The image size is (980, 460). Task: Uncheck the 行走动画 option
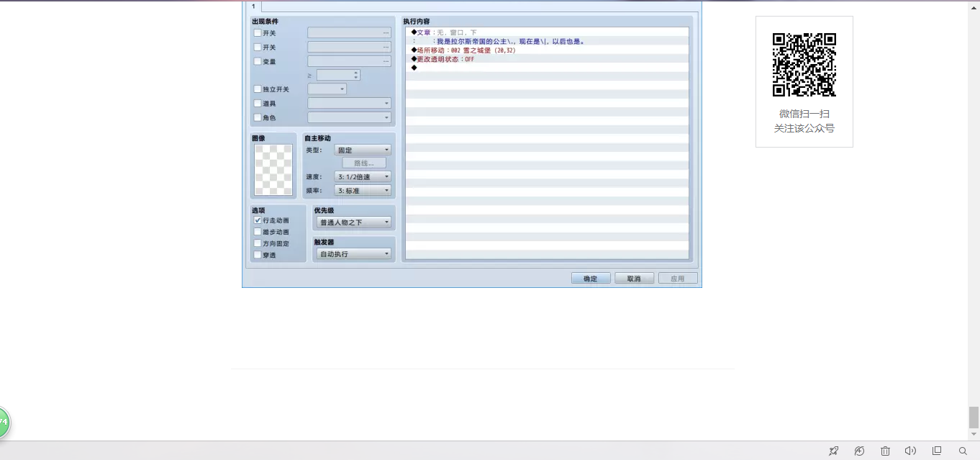click(258, 220)
